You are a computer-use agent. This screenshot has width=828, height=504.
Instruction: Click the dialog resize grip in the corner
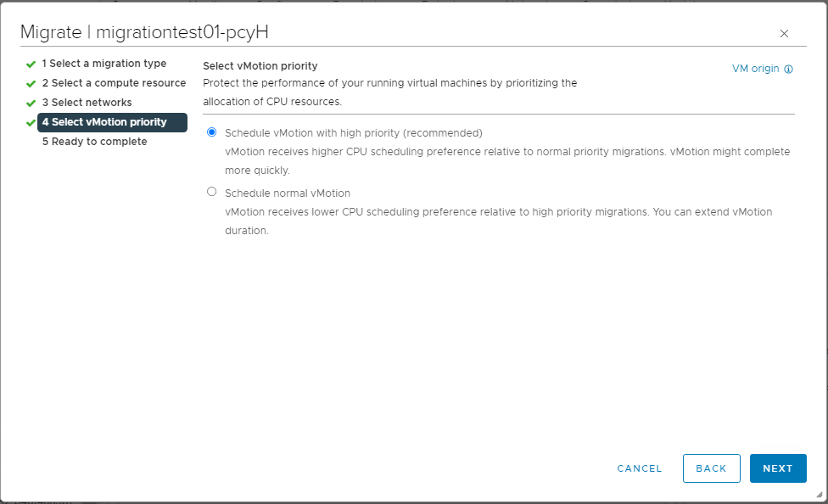point(819,495)
